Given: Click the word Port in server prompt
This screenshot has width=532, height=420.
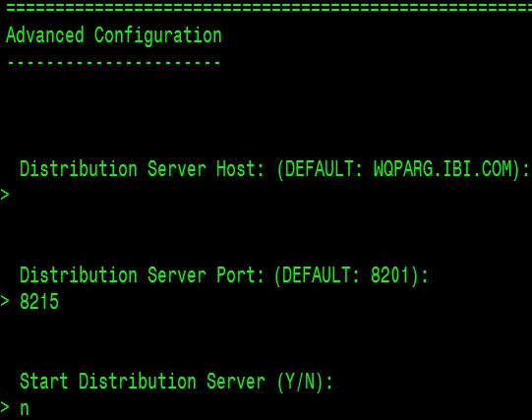Looking at the screenshot, I should pos(236,274).
